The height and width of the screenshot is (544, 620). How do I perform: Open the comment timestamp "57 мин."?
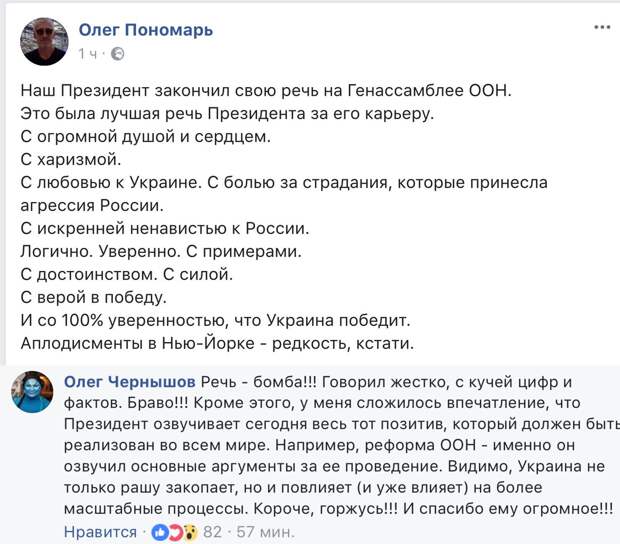(265, 532)
